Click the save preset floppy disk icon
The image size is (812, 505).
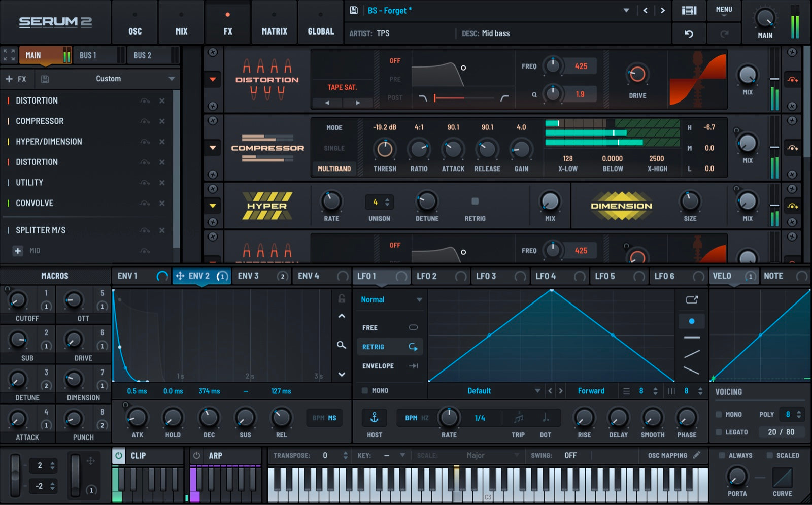pos(354,10)
